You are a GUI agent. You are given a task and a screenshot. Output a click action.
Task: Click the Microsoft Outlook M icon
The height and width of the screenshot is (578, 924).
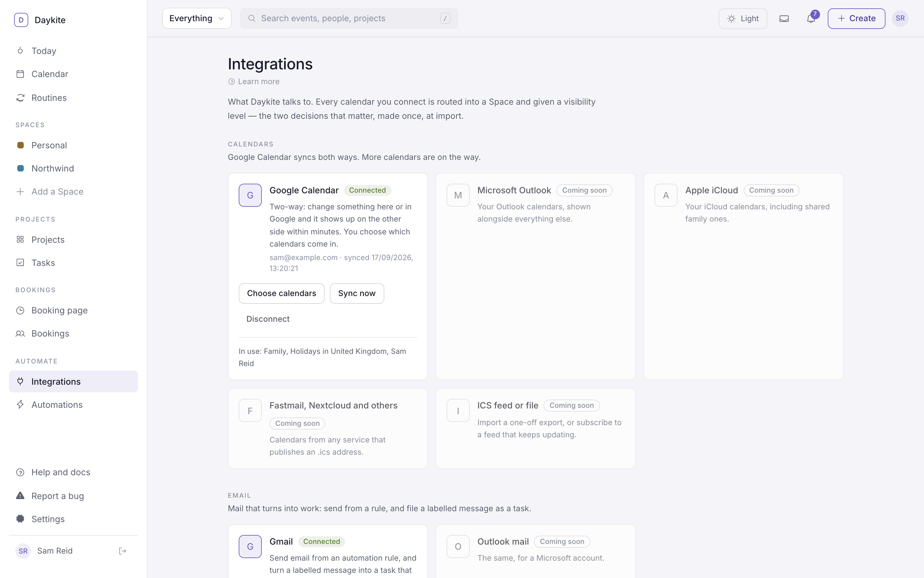[458, 195]
